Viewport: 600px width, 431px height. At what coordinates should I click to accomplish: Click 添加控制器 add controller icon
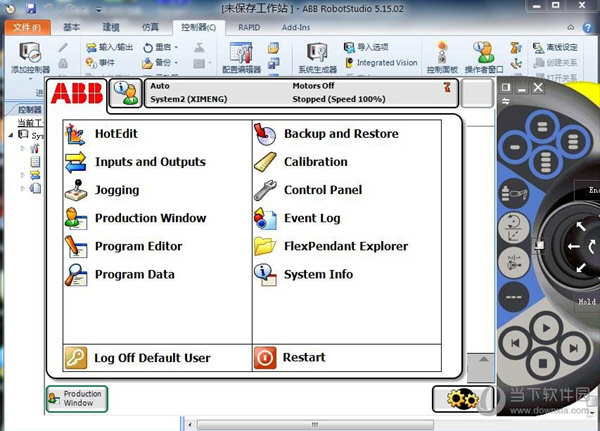[x=31, y=58]
